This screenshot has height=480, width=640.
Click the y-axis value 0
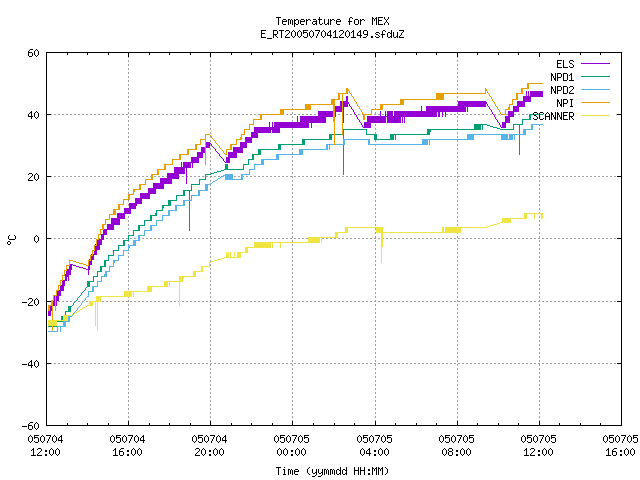coord(36,239)
